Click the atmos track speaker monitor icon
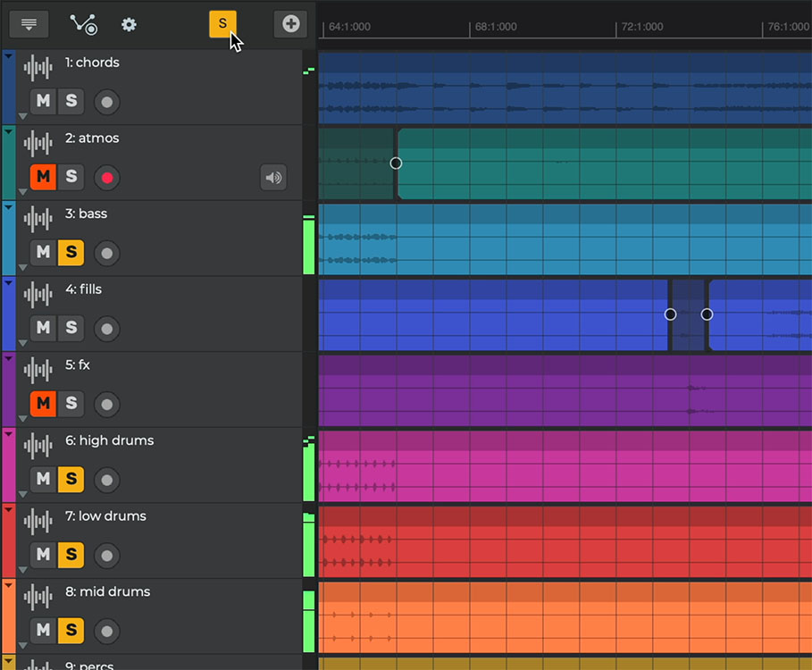 coord(273,178)
